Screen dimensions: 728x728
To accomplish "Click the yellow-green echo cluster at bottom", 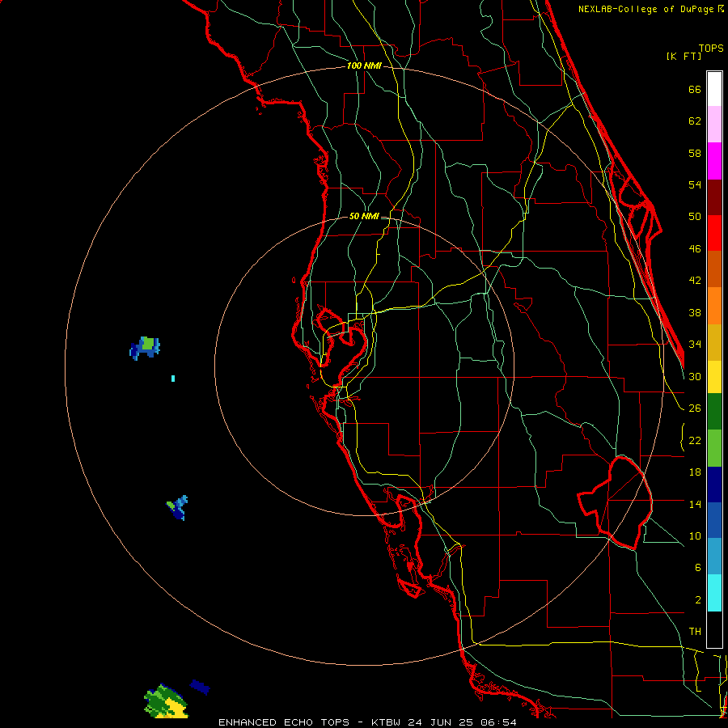I will point(166,701).
